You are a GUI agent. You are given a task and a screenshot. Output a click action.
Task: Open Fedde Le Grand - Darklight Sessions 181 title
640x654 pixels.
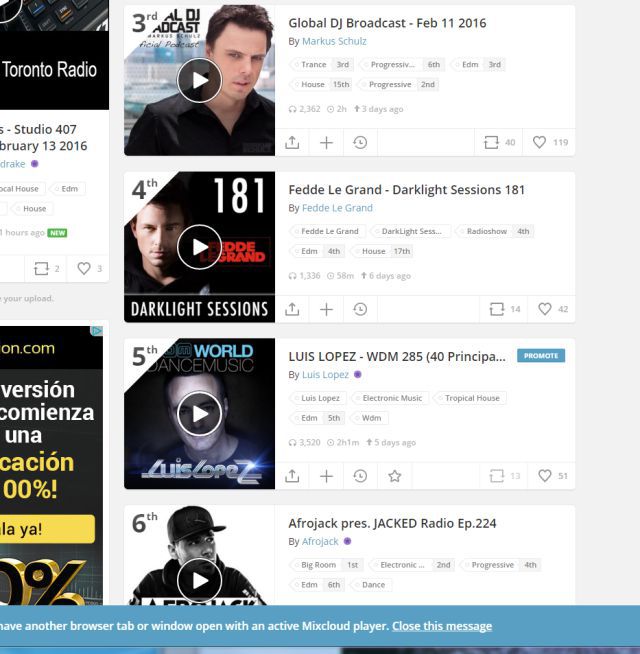(x=406, y=190)
